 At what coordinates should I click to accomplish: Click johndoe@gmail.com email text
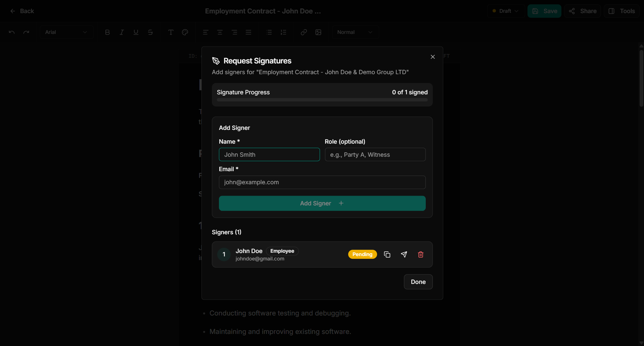[x=260, y=259]
